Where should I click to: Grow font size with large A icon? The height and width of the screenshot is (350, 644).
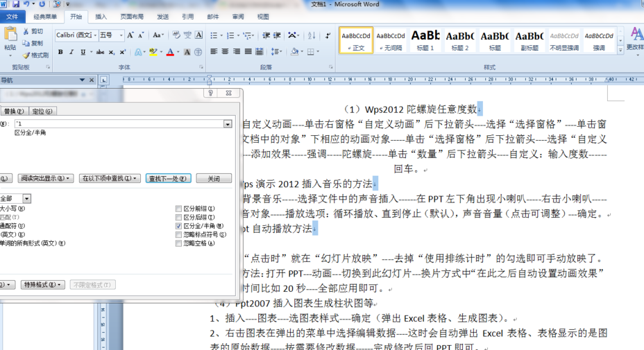point(130,35)
